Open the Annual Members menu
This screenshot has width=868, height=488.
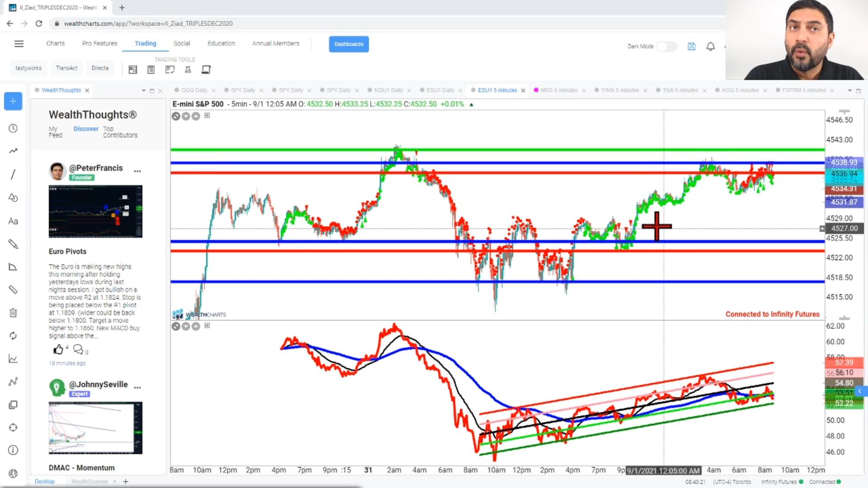click(x=276, y=43)
